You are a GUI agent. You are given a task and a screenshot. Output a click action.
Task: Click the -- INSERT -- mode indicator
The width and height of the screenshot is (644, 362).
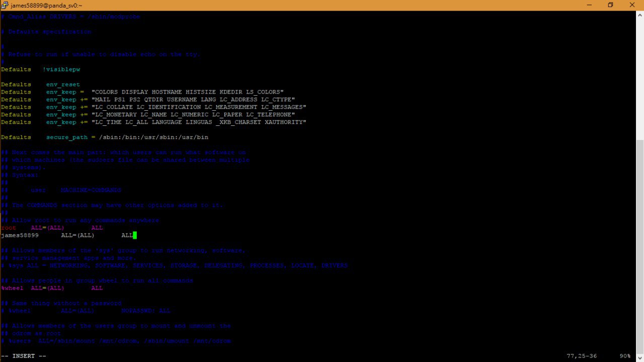click(x=24, y=356)
